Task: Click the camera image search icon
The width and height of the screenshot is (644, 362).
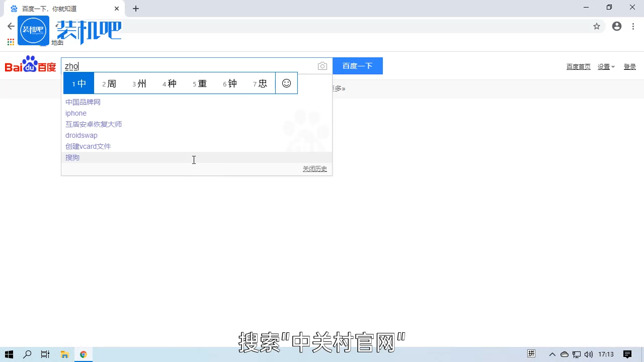Action: pyautogui.click(x=323, y=66)
